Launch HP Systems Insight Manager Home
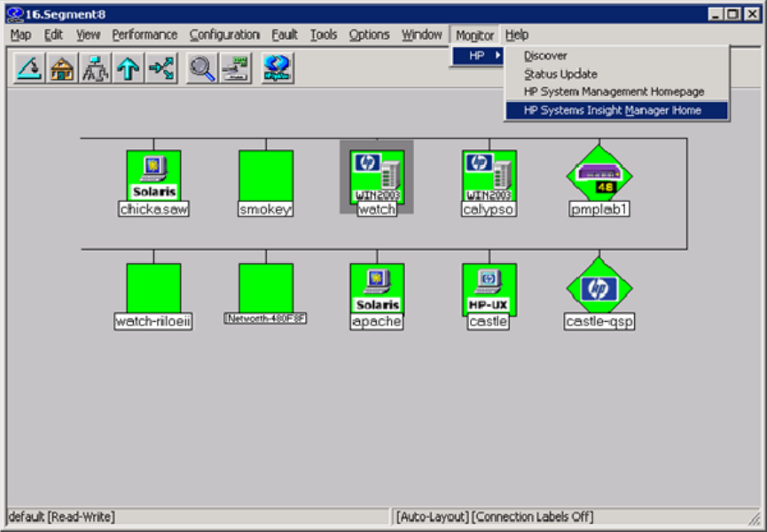The height and width of the screenshot is (532, 767). click(x=616, y=111)
